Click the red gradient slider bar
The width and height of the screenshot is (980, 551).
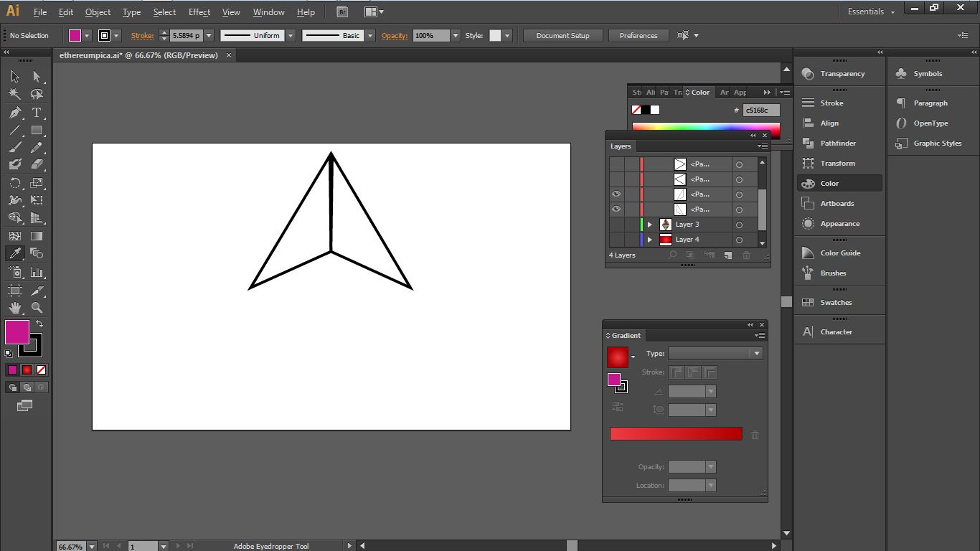coord(676,433)
